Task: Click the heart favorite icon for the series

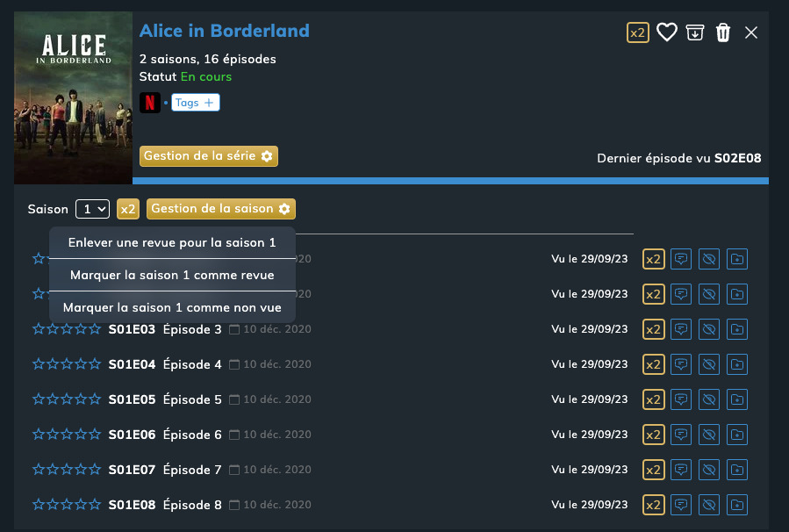Action: [667, 32]
